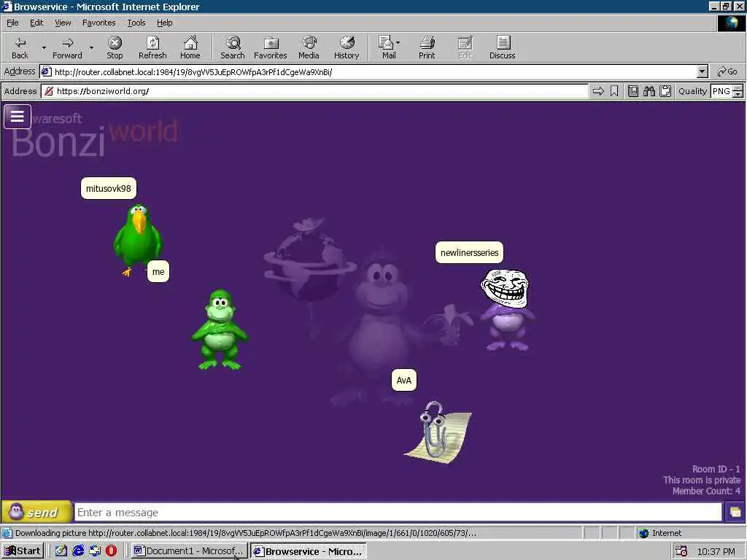Image resolution: width=747 pixels, height=560 pixels.
Task: Print the current page
Action: [427, 47]
